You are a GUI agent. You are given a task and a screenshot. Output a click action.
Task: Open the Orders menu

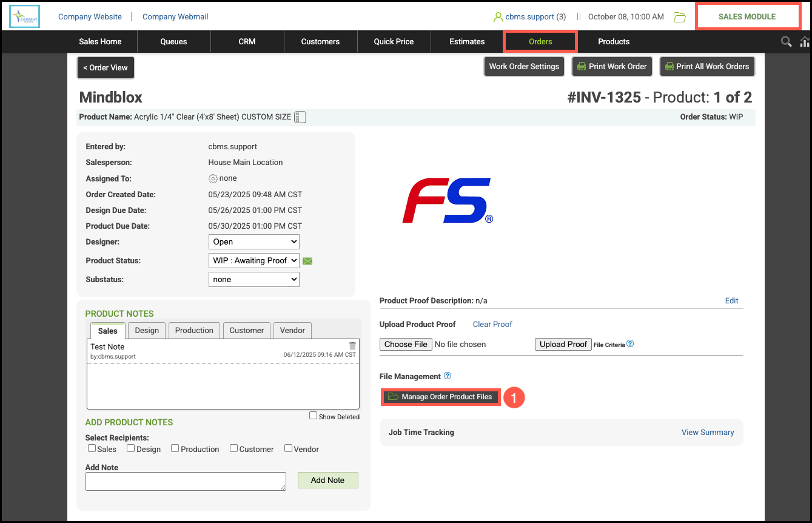[x=540, y=41]
